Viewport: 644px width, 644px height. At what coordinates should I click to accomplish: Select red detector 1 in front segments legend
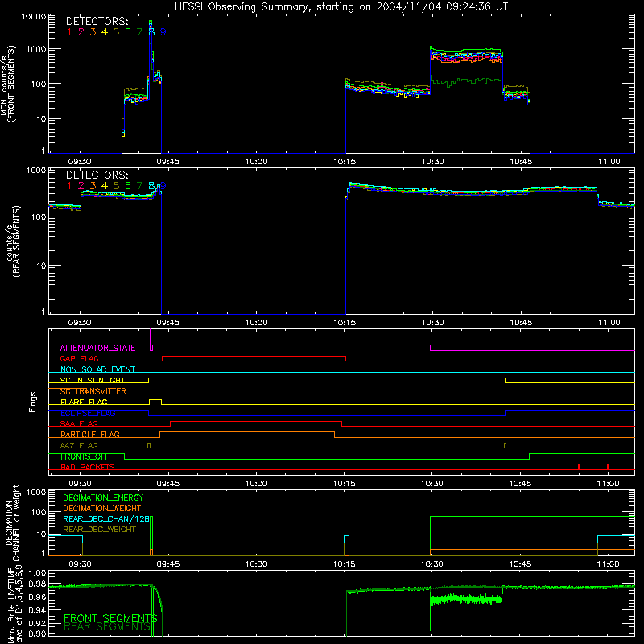tap(69, 32)
